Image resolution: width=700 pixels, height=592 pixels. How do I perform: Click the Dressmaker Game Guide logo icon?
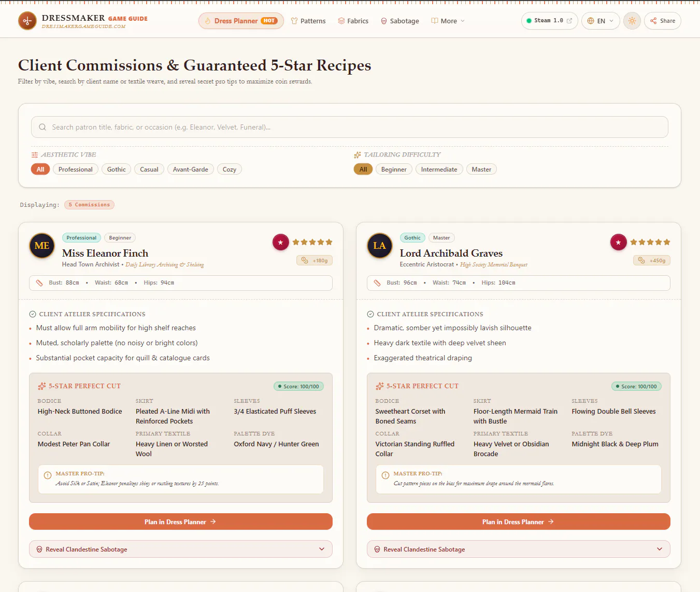27,21
